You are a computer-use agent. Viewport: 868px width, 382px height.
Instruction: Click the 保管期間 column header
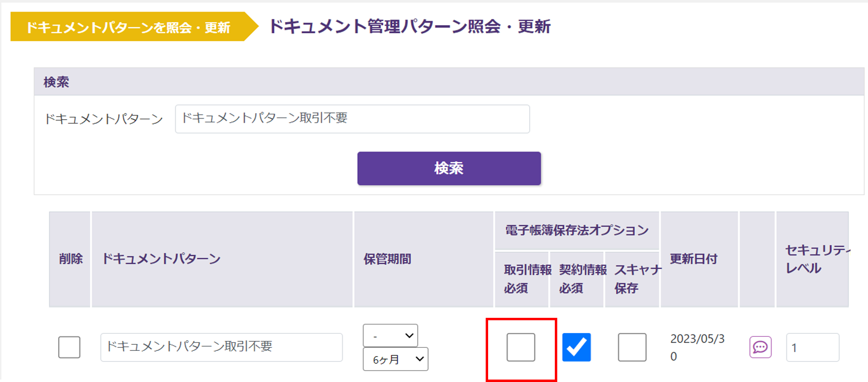(387, 259)
